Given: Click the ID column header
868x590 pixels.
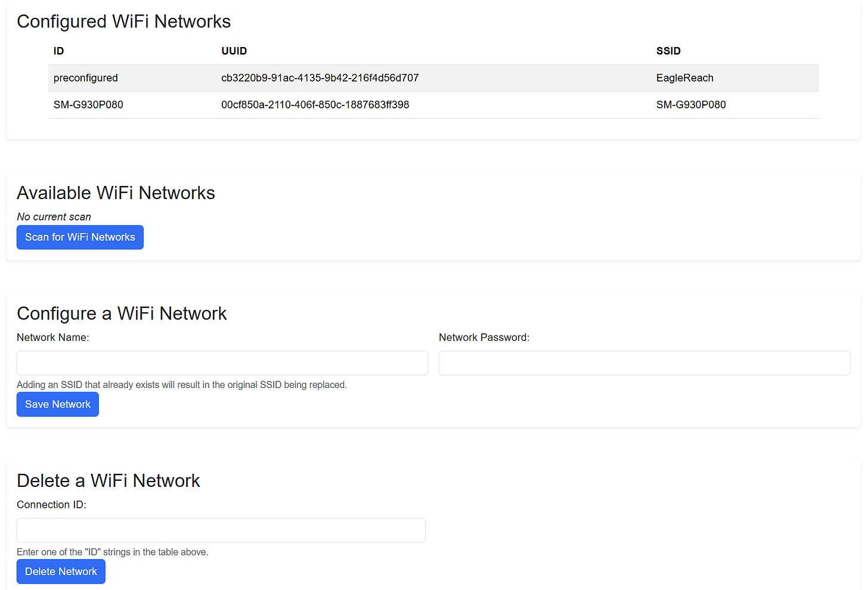Looking at the screenshot, I should coord(58,51).
